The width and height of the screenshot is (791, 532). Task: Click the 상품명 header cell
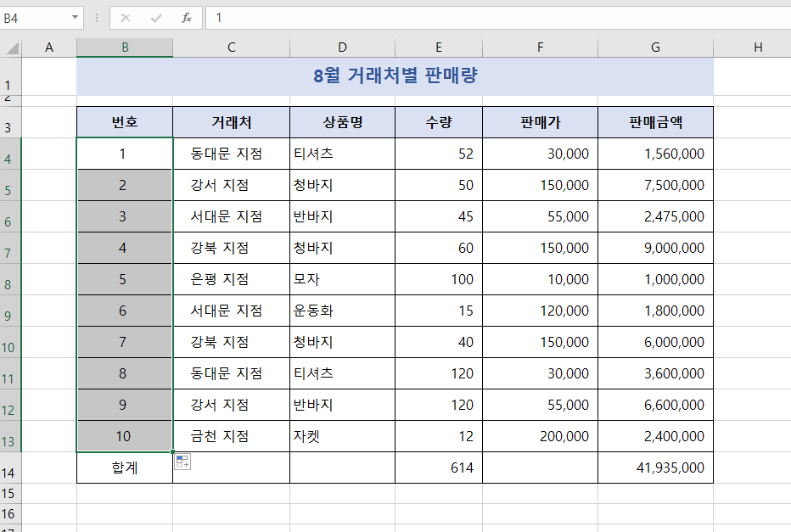[x=342, y=122]
